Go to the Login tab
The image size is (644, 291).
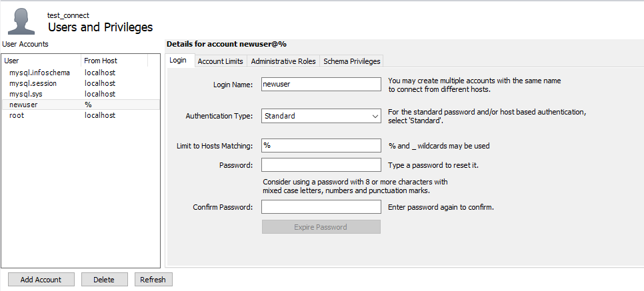point(178,61)
